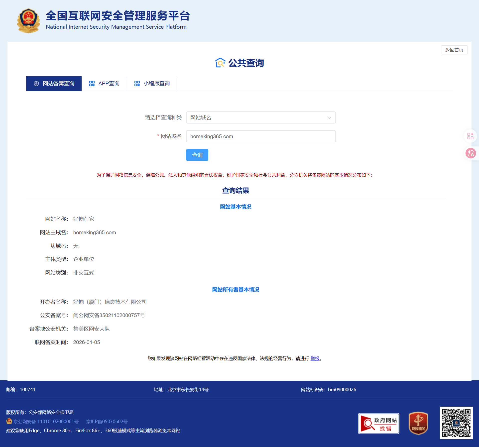This screenshot has width=479, height=448.
Task: Click the house search icon beside 公共查询
Action: (220, 63)
